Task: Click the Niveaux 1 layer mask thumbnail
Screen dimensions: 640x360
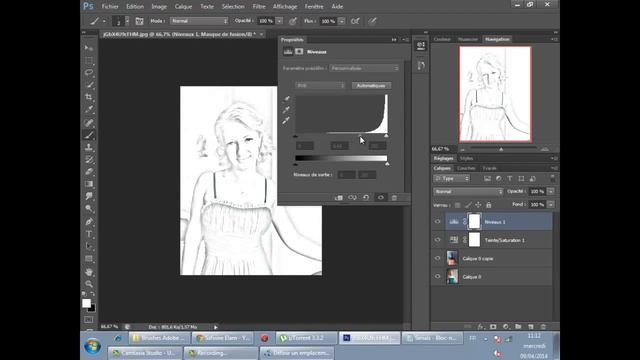Action: 474,222
